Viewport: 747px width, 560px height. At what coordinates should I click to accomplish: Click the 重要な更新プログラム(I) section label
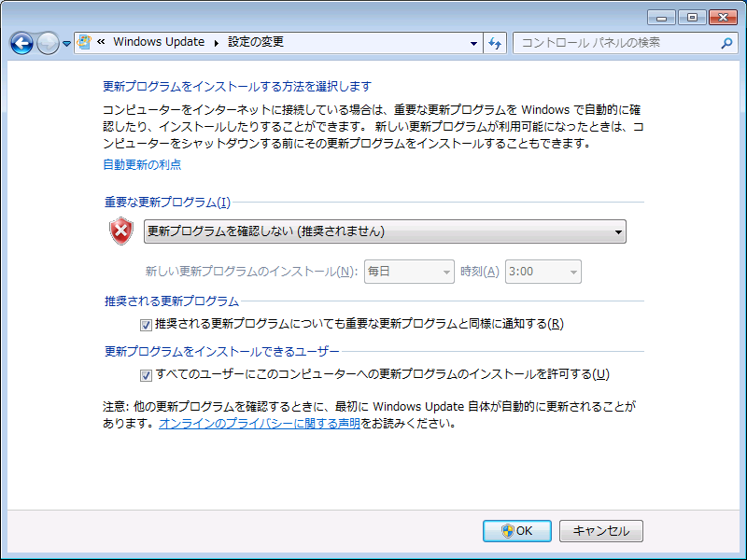(167, 203)
